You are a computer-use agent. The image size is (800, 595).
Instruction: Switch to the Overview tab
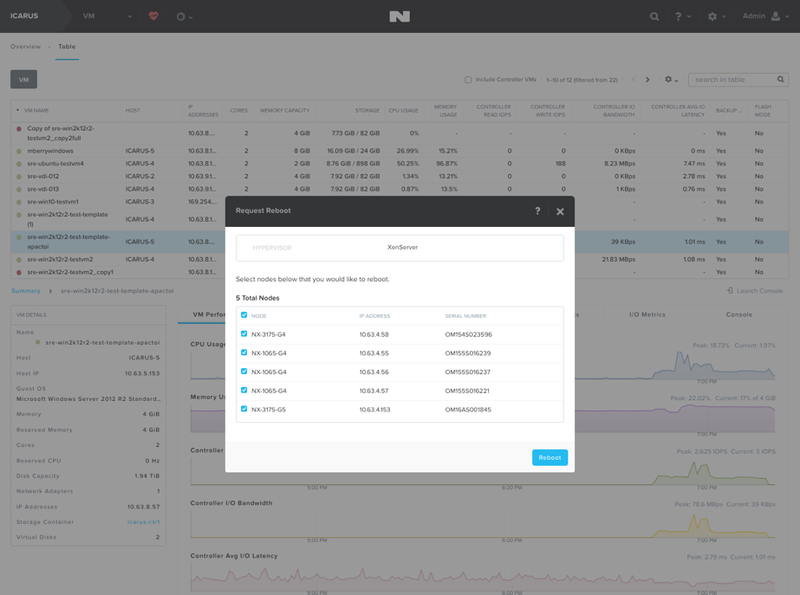(26, 46)
